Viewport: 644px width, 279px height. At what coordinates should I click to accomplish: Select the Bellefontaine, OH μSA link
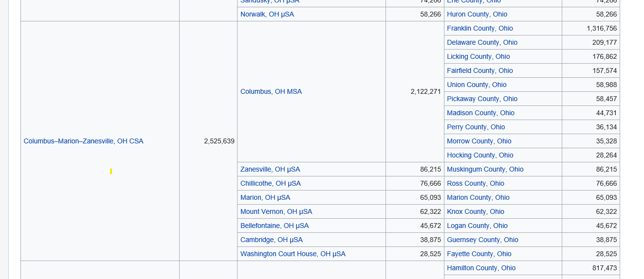pyautogui.click(x=275, y=226)
